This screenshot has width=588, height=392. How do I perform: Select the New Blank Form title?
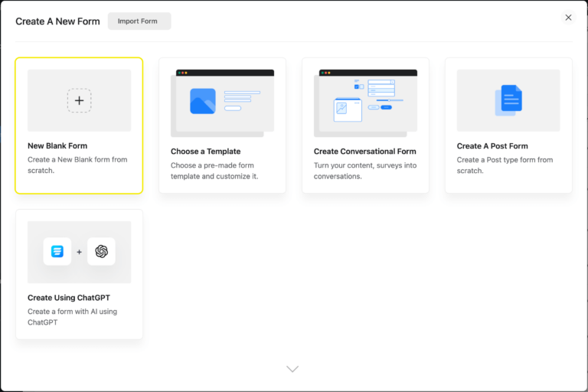(x=57, y=145)
